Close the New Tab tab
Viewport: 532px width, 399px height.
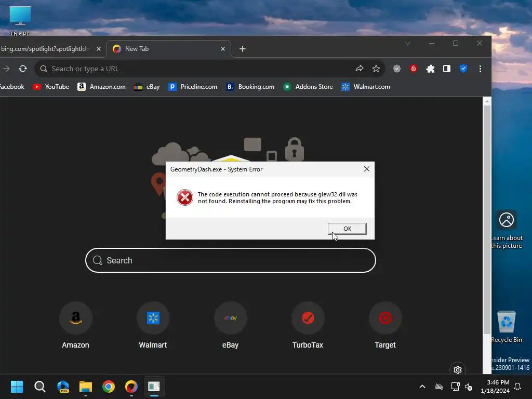(x=222, y=49)
